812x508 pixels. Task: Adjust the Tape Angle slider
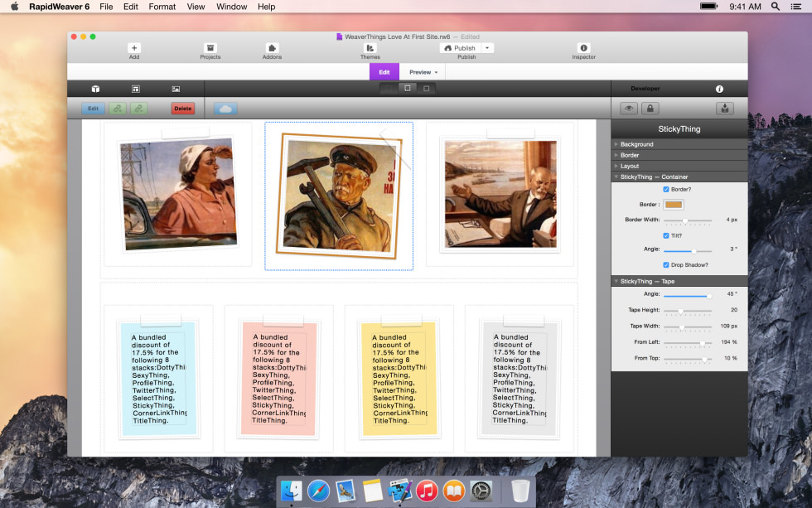688,296
